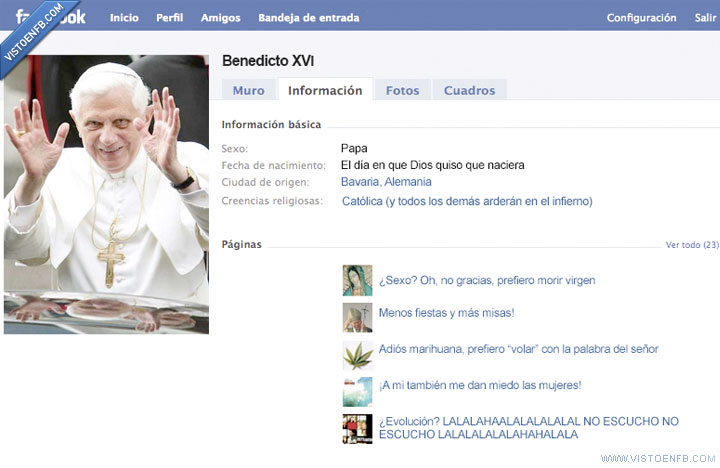Image resolution: width=720 pixels, height=468 pixels.
Task: Click 'El día en que Dios quiso' text
Action: click(x=433, y=165)
